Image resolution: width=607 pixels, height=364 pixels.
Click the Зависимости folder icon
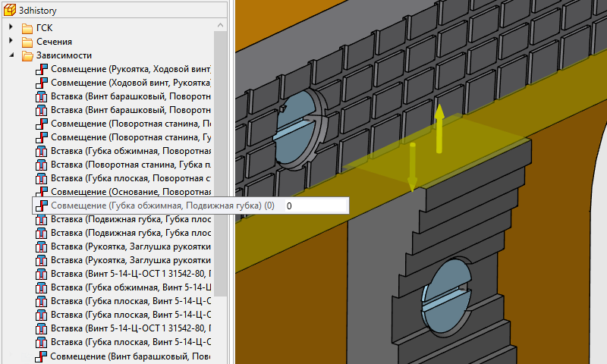tap(27, 55)
